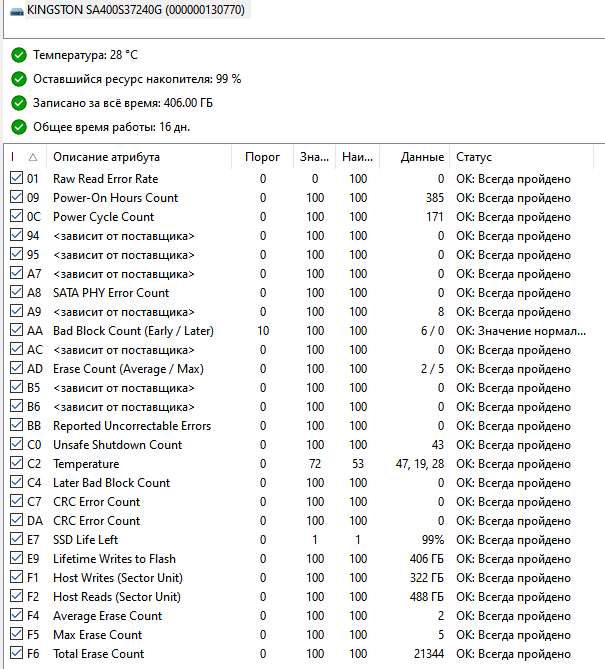Click the Kingston drive icon

[x=17, y=11]
